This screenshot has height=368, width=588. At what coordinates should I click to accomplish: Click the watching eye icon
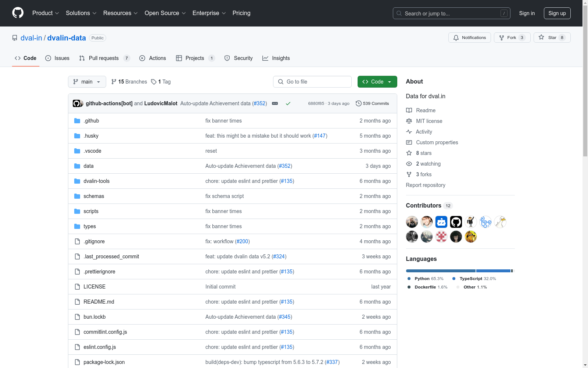pyautogui.click(x=409, y=164)
